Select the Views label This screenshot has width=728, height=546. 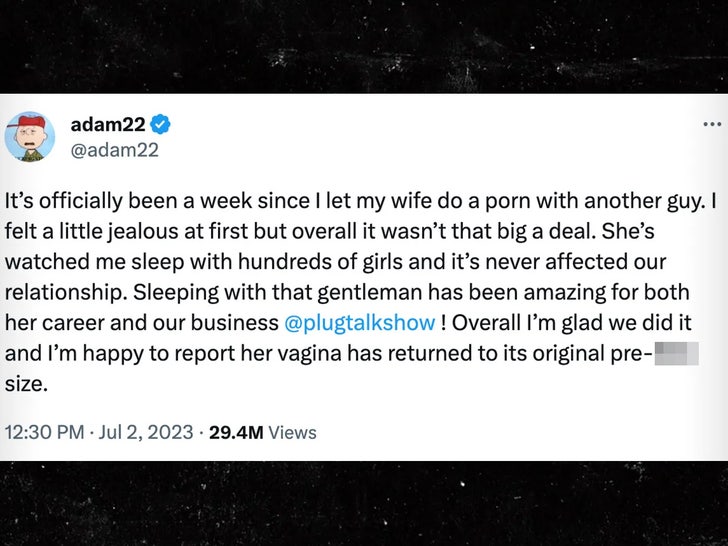(292, 432)
